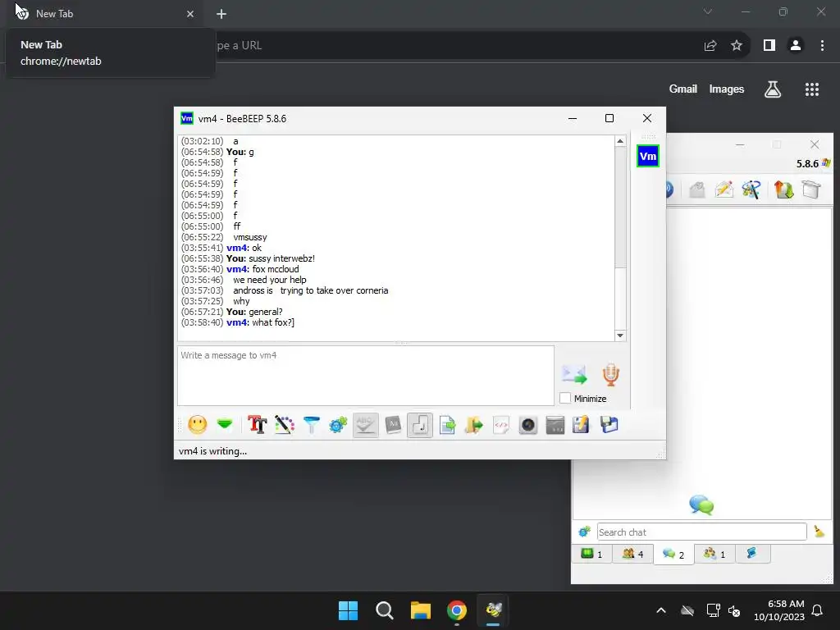Click the floppy-with-pencil icon in chat toolbar
This screenshot has height=630, width=840.
click(581, 425)
